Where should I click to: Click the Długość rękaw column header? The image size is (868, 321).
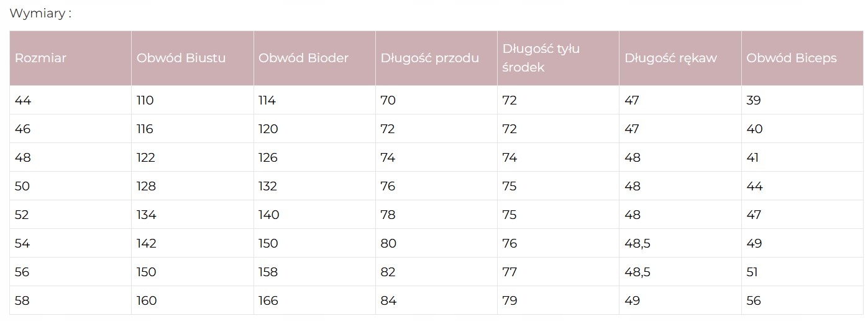click(670, 58)
